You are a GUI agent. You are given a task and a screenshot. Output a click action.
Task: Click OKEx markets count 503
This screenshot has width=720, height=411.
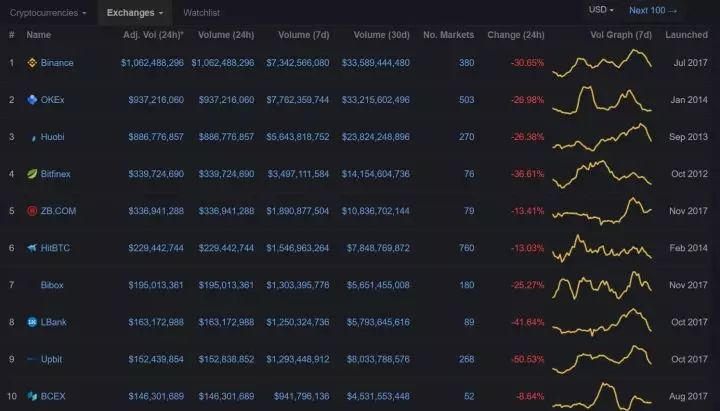click(x=467, y=100)
